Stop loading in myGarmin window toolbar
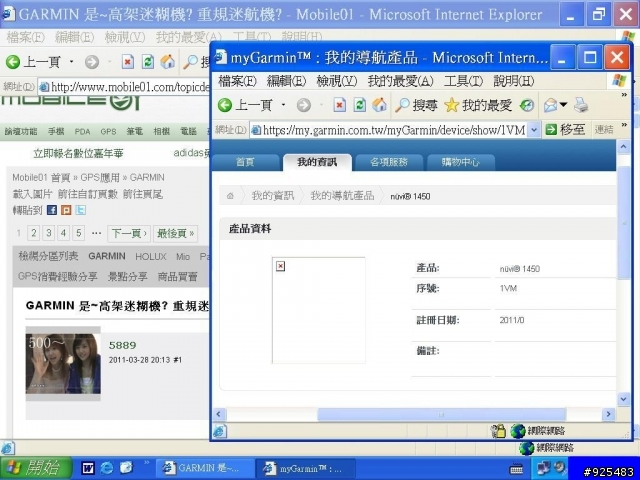 pos(339,105)
